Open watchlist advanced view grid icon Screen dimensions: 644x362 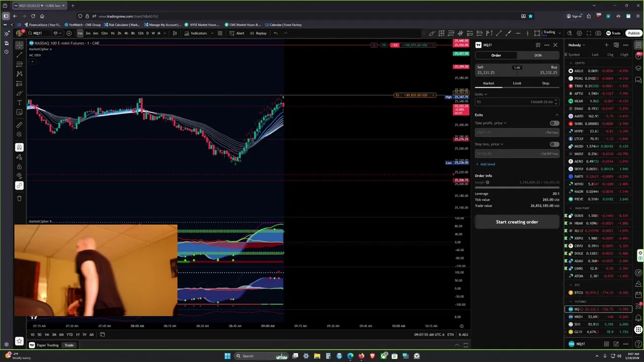pyautogui.click(x=616, y=45)
